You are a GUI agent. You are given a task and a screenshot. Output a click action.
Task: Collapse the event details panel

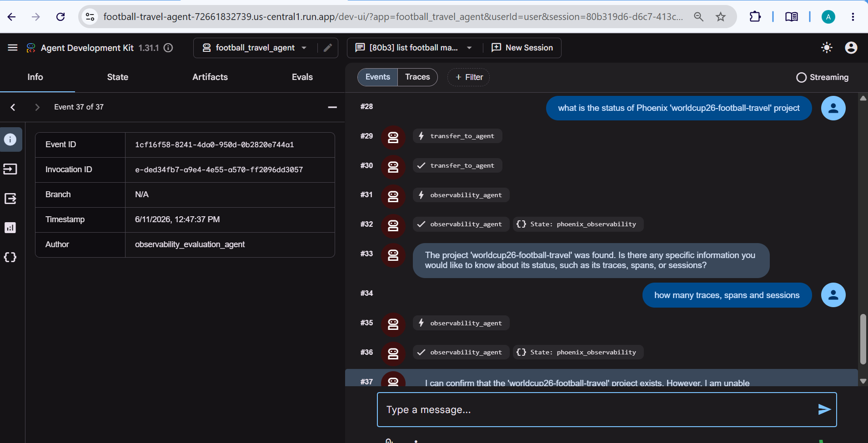pos(332,107)
